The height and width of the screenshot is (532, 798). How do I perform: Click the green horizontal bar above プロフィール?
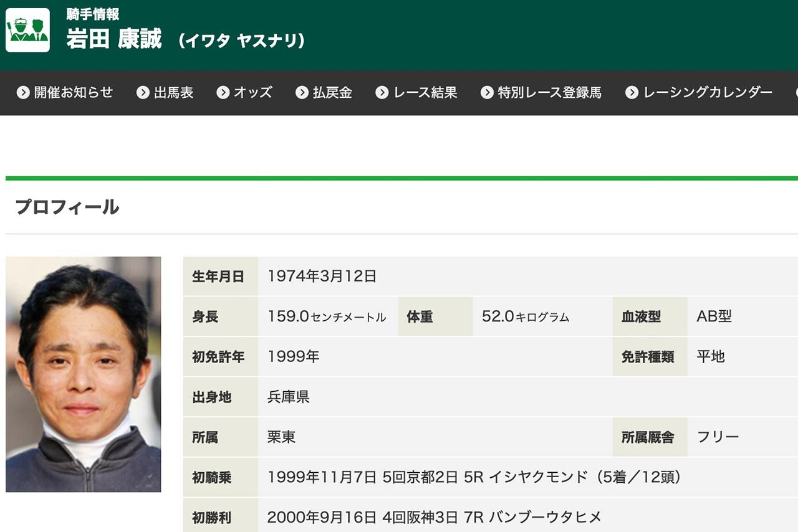[399, 178]
